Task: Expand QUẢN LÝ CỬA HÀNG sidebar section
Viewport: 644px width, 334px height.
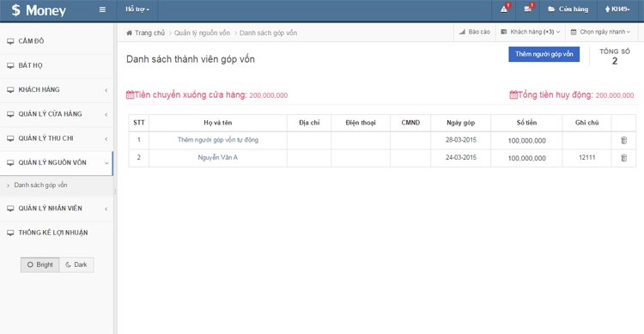Action: pos(57,114)
